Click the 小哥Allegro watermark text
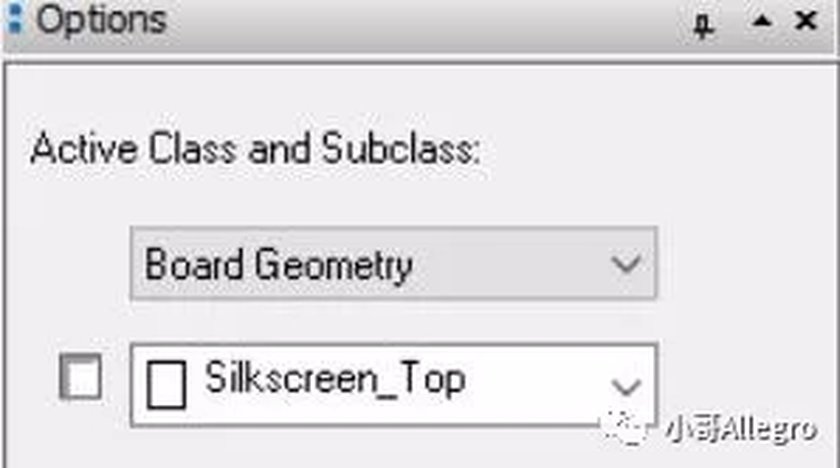 740,429
